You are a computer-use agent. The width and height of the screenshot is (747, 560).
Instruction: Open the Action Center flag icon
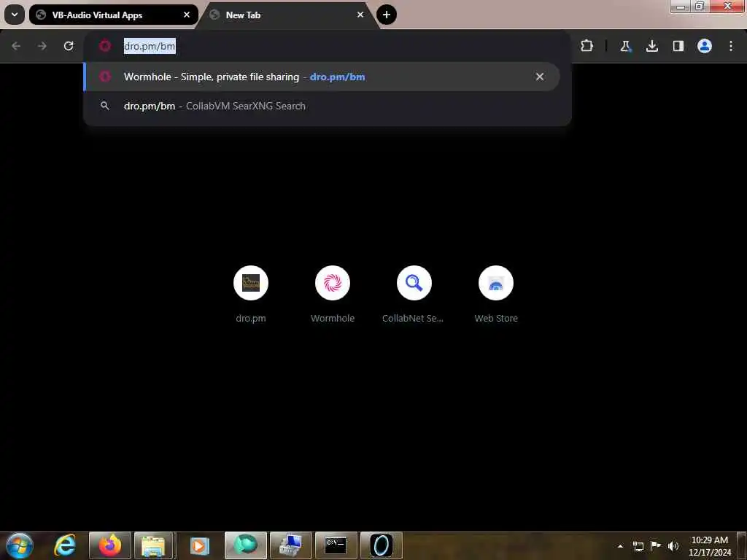coord(656,545)
